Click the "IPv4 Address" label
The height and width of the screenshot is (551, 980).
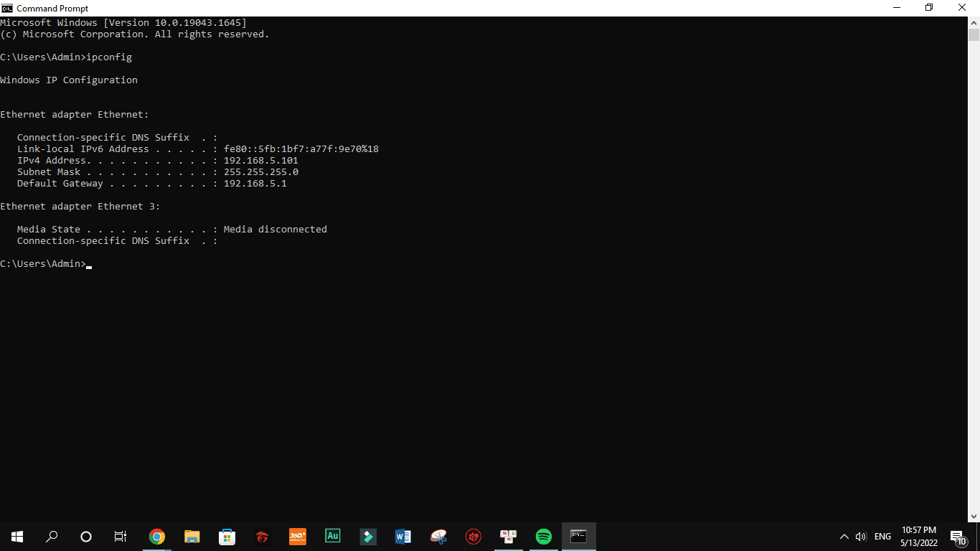[x=52, y=161]
